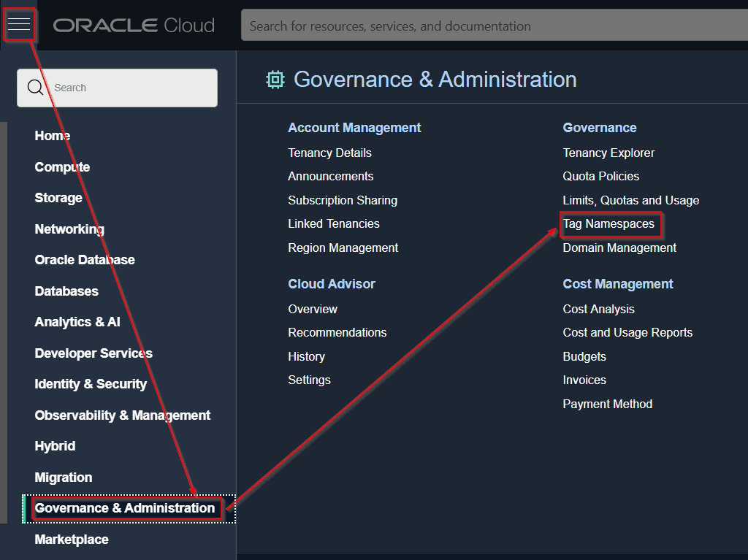Open the Compute menu category
This screenshot has height=560, width=748.
click(62, 167)
